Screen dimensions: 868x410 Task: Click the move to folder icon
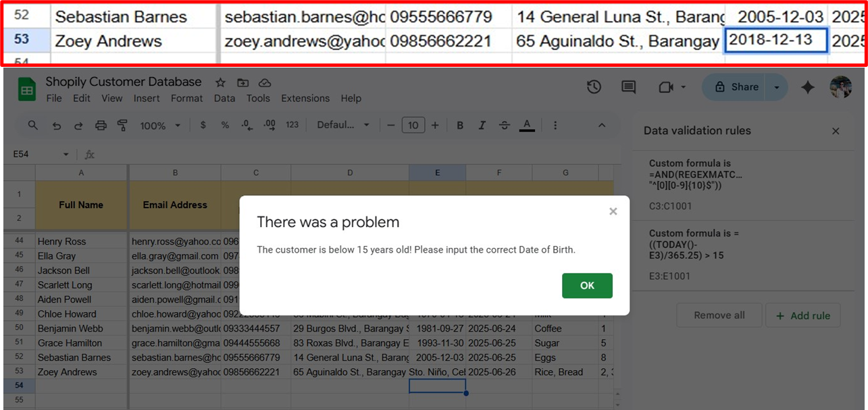(242, 82)
